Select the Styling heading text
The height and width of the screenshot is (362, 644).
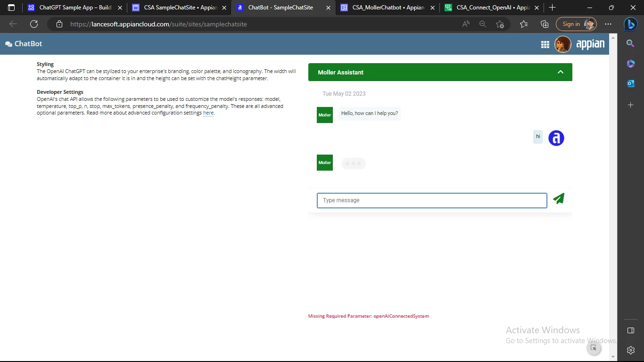45,64
